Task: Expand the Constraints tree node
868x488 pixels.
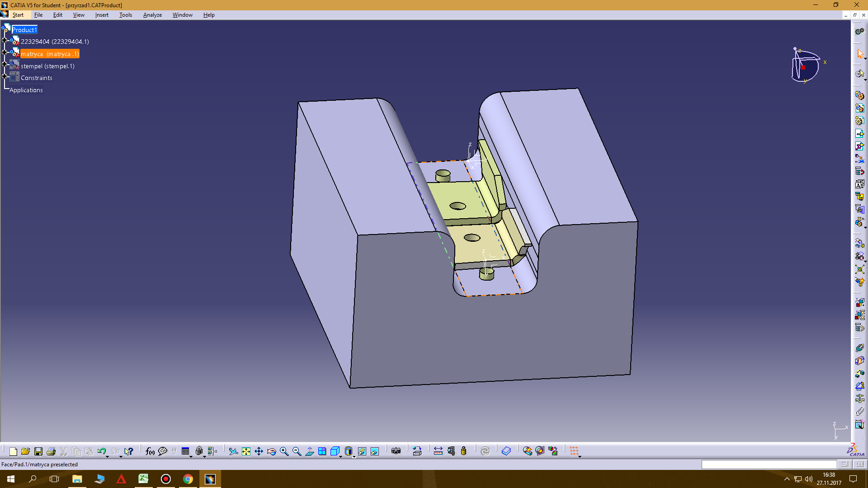Action: click(5, 76)
